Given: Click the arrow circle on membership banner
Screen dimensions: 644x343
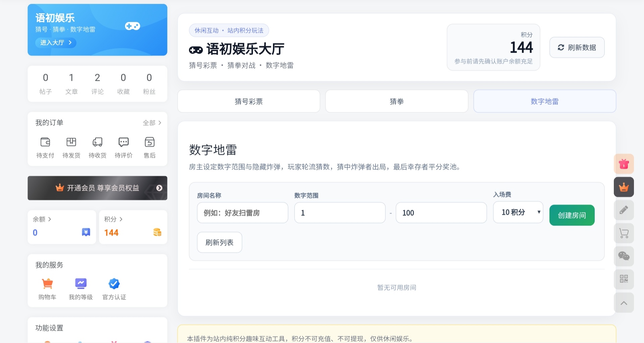Looking at the screenshot, I should [159, 188].
